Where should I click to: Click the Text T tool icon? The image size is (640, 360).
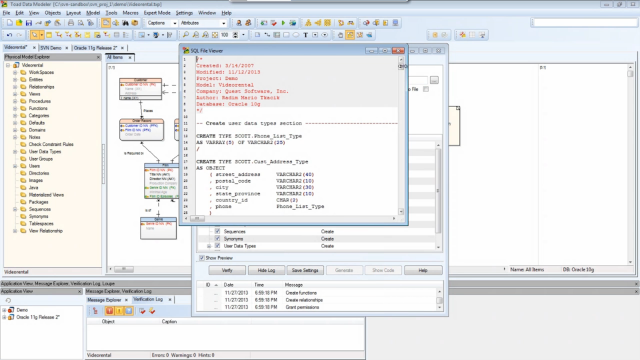pos(305,35)
